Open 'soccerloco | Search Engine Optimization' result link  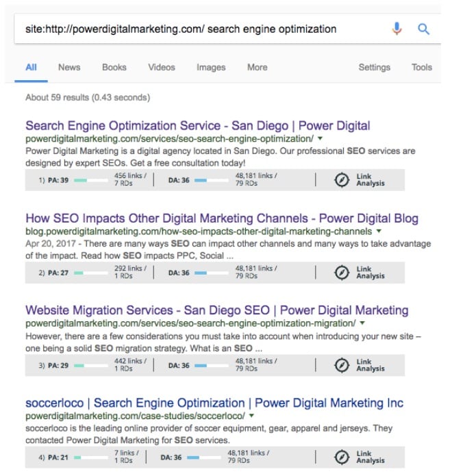point(214,403)
